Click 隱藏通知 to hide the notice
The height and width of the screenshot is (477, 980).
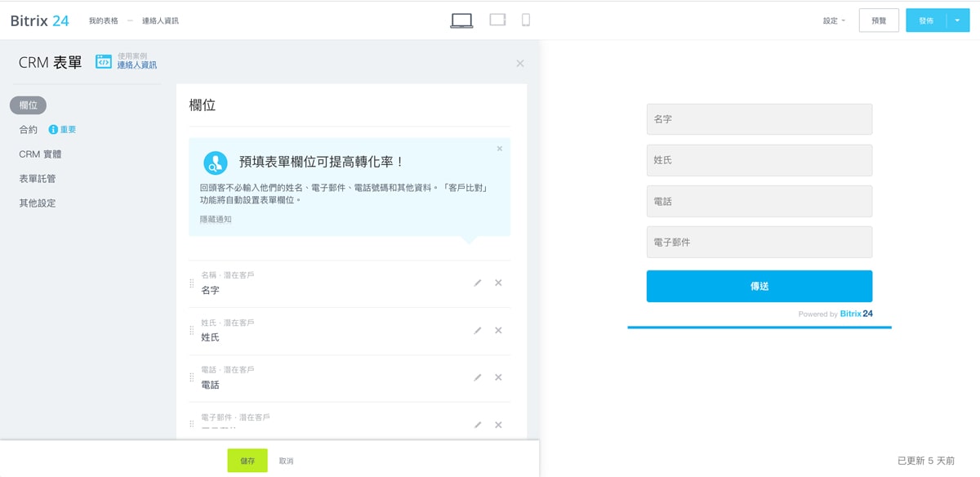(x=216, y=219)
